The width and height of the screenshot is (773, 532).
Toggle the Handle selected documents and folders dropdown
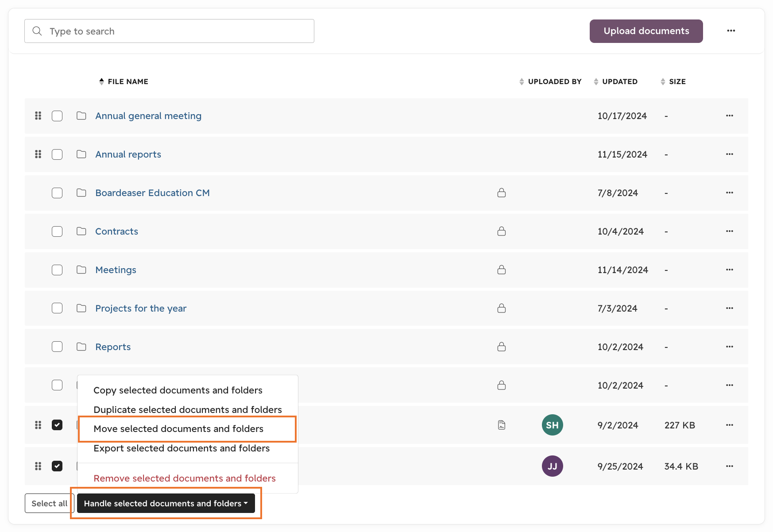click(x=166, y=504)
